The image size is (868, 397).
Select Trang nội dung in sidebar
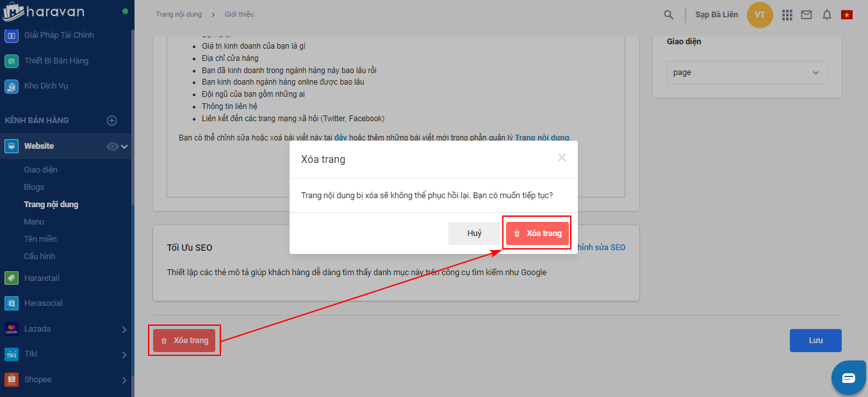click(x=51, y=205)
